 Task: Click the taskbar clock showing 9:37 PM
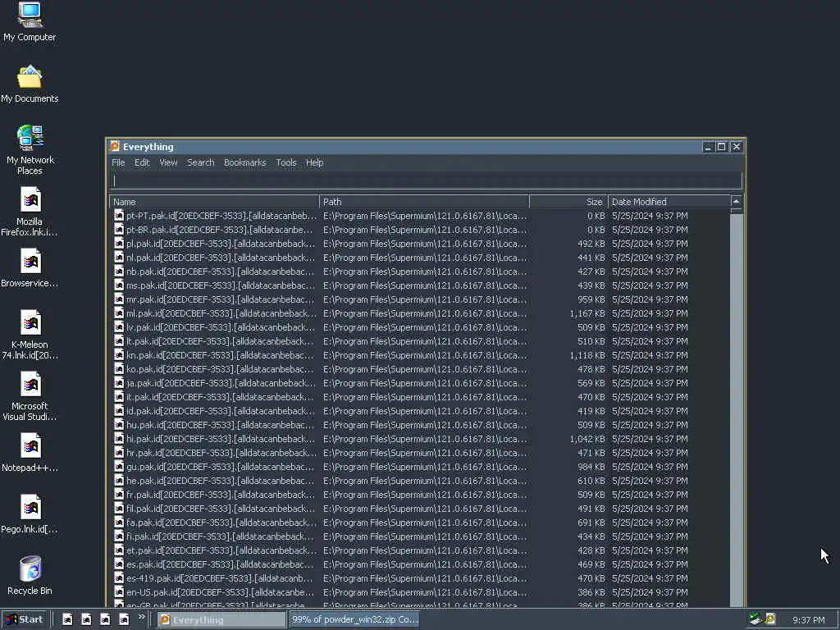(x=808, y=620)
